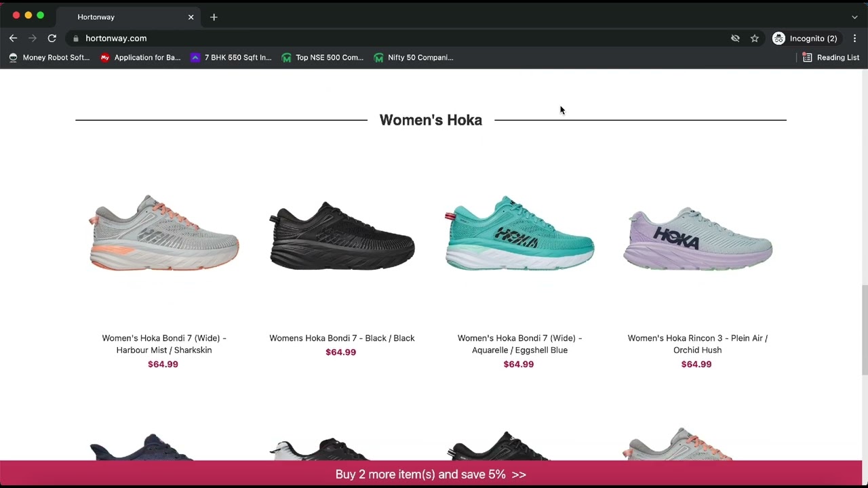View site info via the lock icon

click(x=76, y=39)
